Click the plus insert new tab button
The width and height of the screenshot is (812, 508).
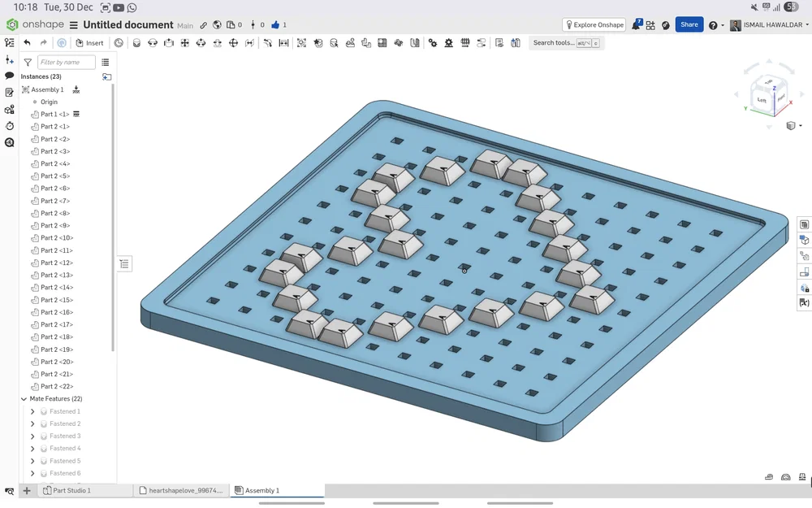tap(27, 490)
